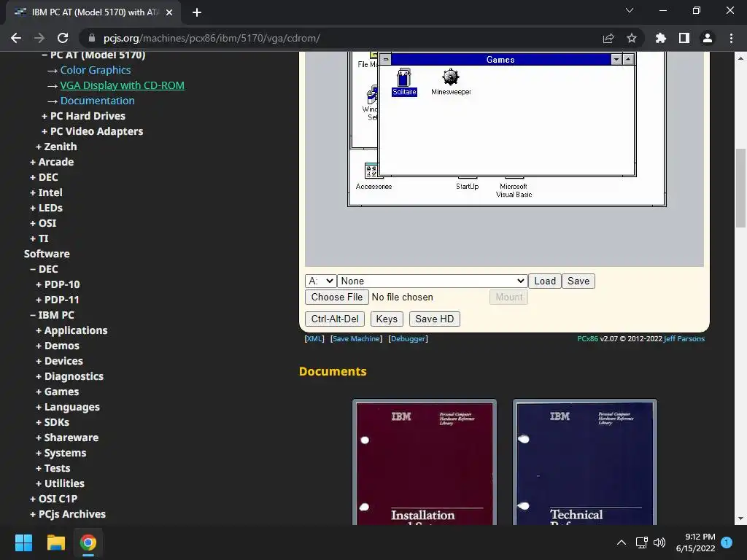Image resolution: width=747 pixels, height=560 pixels.
Task: Collapse the IBM PC software section
Action: coord(52,315)
